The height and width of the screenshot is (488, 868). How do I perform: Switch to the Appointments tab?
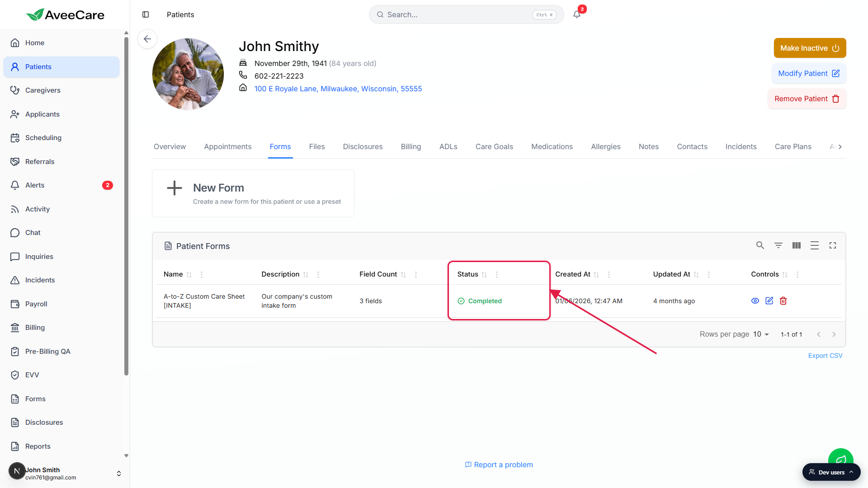[227, 147]
